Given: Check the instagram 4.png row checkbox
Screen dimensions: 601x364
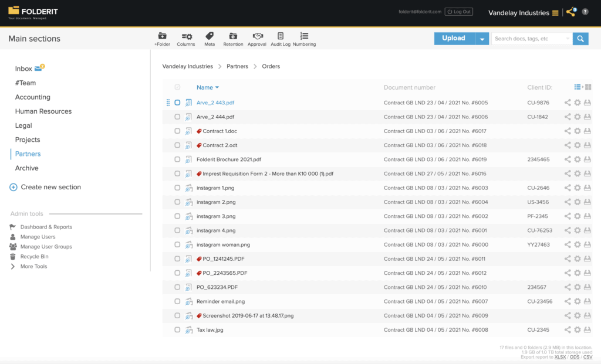Looking at the screenshot, I should pos(177,230).
